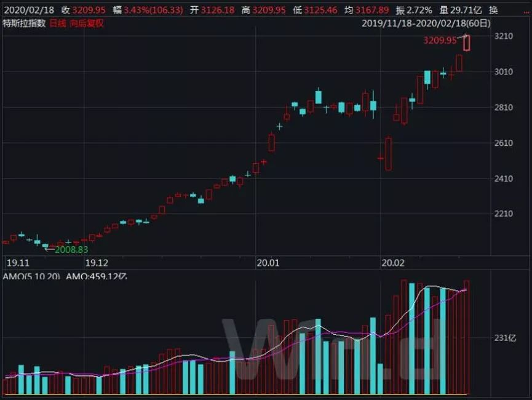The image size is (532, 400).
Task: Click the 日线 period label
Action: [57, 23]
